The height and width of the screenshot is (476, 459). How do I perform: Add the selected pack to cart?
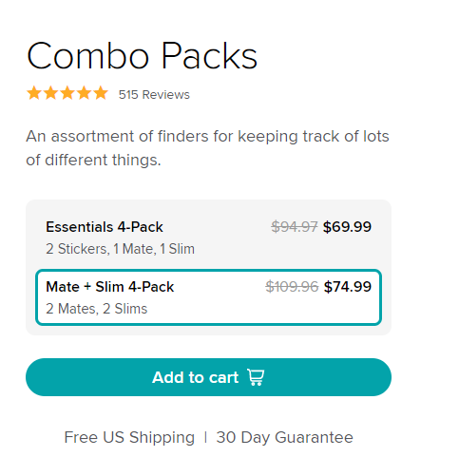point(208,377)
